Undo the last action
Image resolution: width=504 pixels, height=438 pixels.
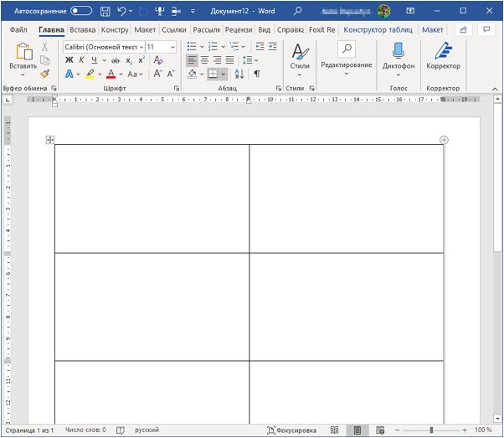[121, 11]
